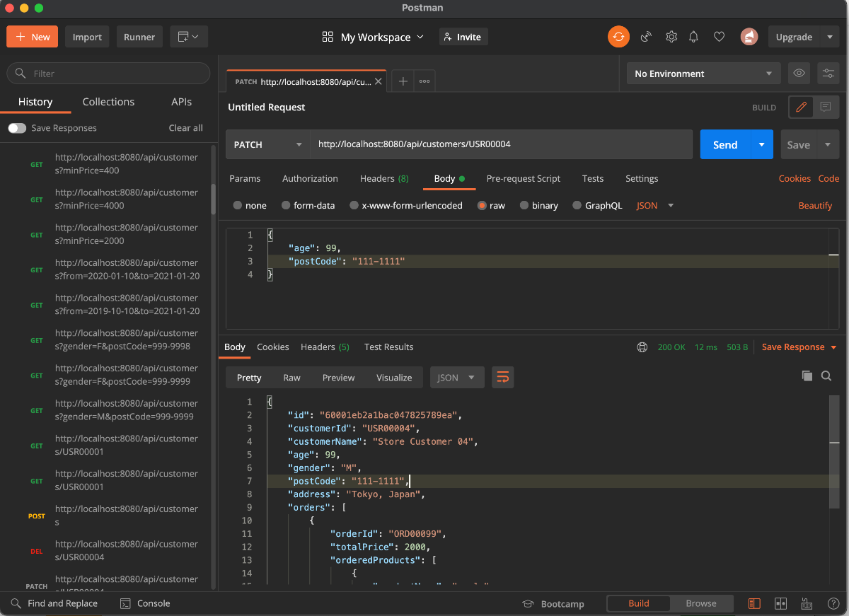Open tab options ellipsis menu
The height and width of the screenshot is (616, 849).
[424, 81]
